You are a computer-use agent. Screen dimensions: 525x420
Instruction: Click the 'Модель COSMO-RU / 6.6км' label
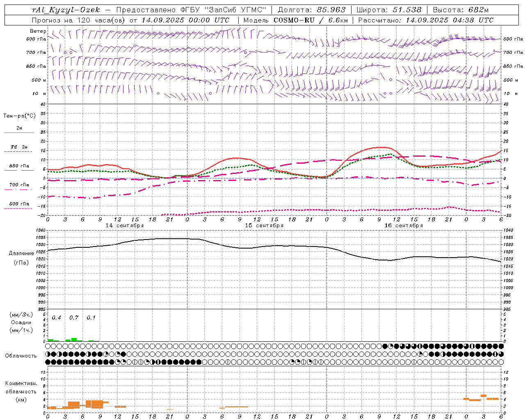click(296, 20)
